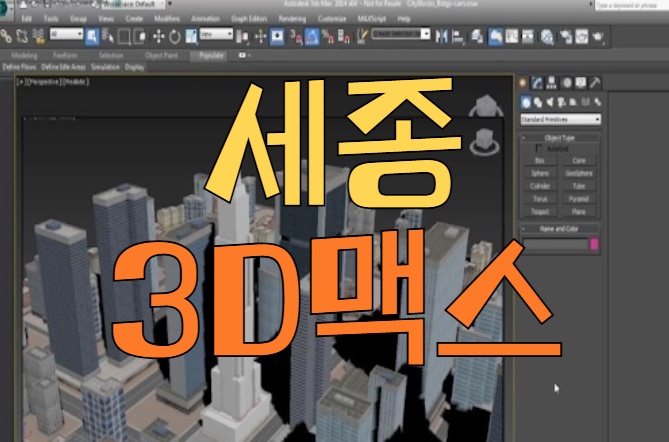Click the Box primitive button
This screenshot has height=442, width=669.
click(540, 160)
